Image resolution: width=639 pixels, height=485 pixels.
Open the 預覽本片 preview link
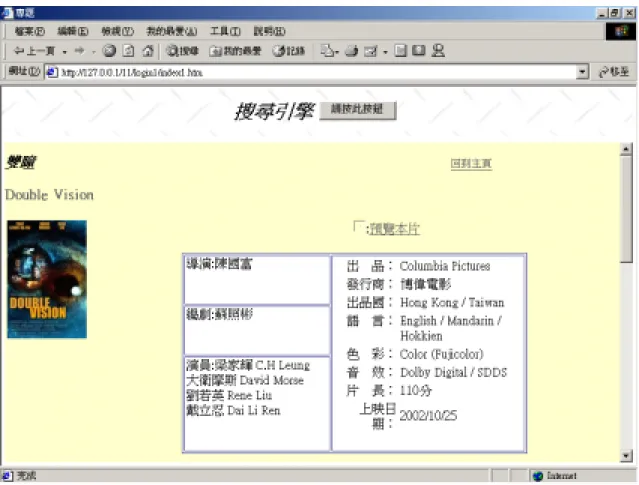(x=394, y=229)
